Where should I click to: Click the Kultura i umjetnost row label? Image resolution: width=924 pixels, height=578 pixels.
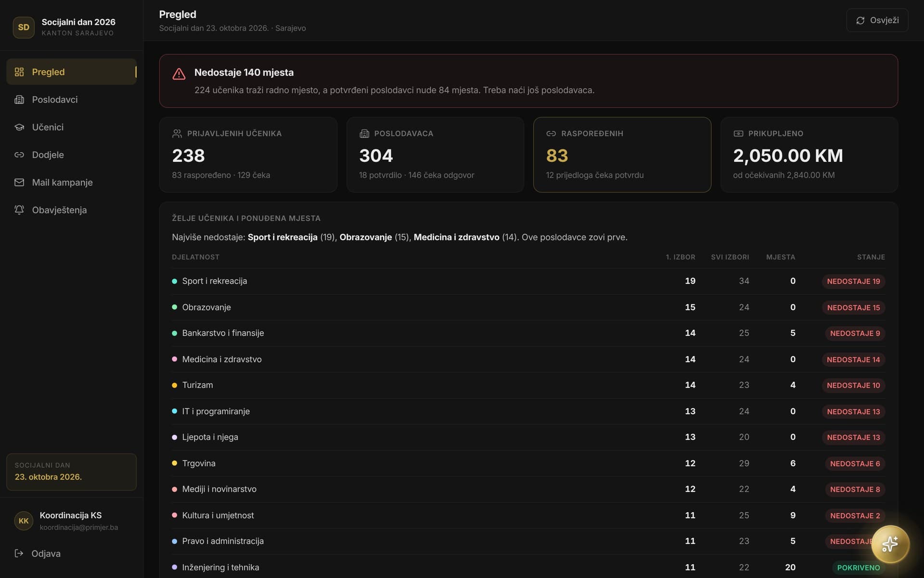click(x=218, y=515)
